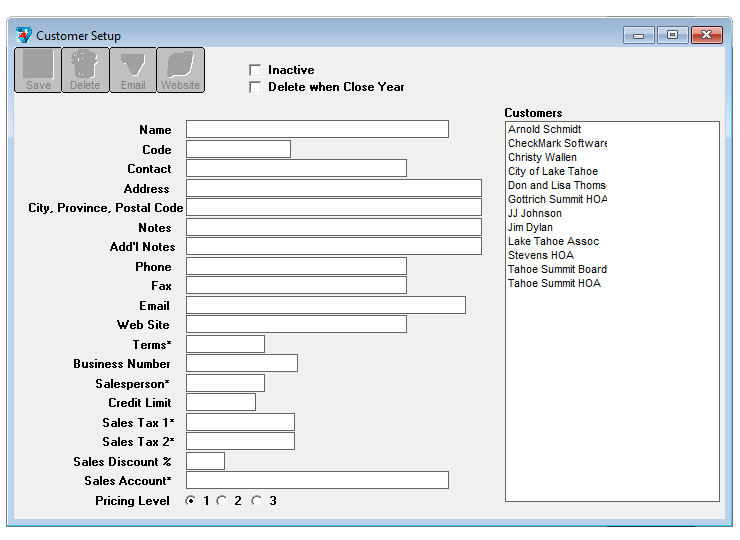Viewport: 740px width, 540px height.
Task: Click the Sales Tax 2* field
Action: point(241,441)
